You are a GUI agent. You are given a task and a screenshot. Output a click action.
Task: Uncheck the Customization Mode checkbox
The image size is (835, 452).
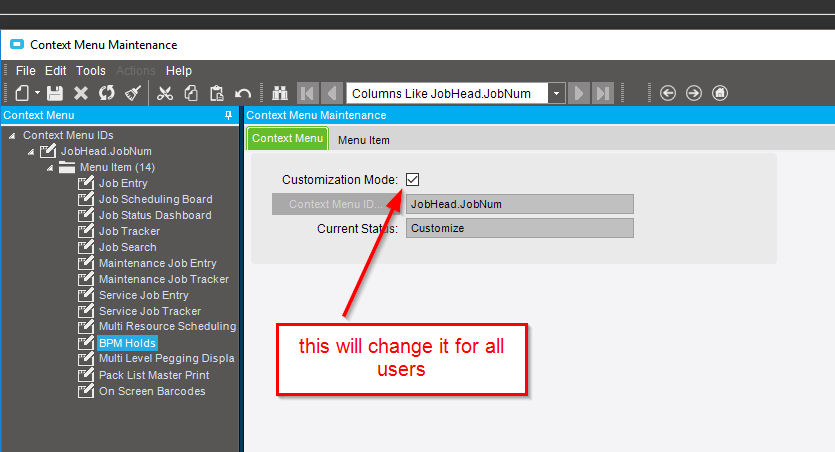412,179
